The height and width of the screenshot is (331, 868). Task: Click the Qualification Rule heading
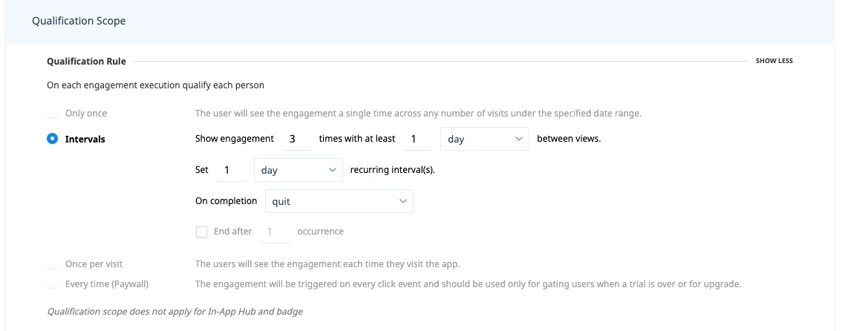(86, 61)
